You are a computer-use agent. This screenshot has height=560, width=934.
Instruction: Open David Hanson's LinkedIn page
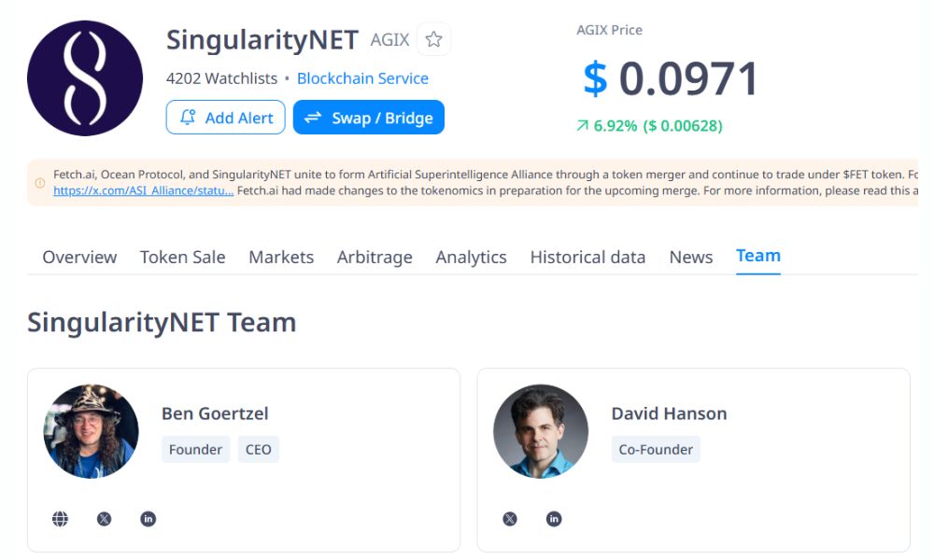pyautogui.click(x=554, y=518)
